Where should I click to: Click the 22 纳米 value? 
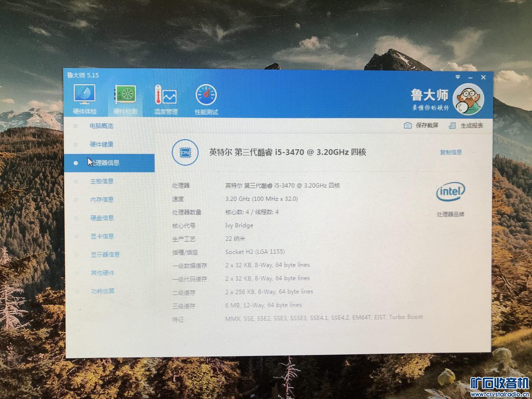click(x=235, y=239)
